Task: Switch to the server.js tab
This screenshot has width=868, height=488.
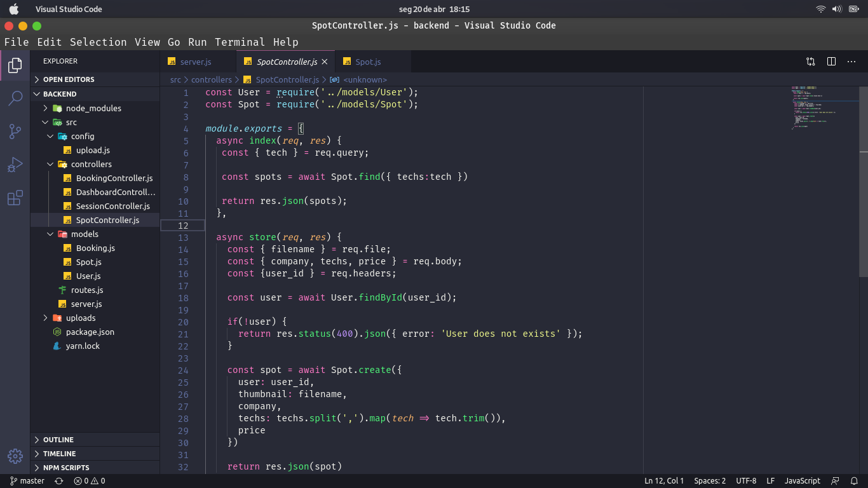Action: pos(198,62)
